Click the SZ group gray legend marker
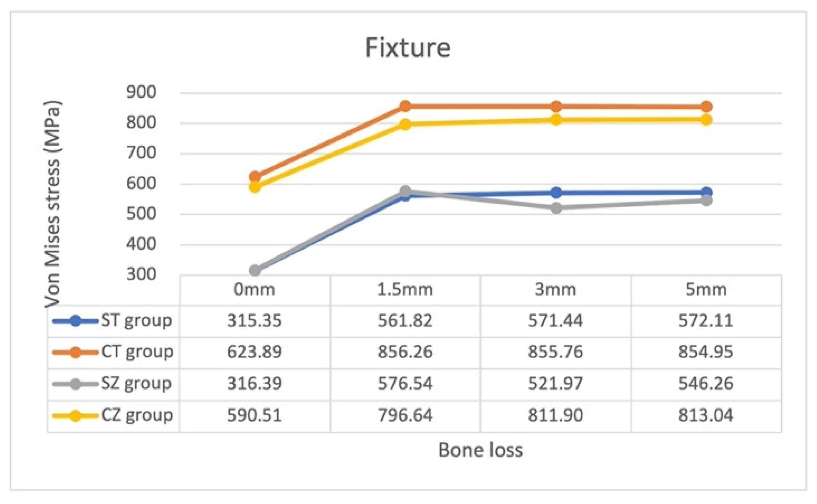This screenshot has height=504, width=817. click(x=76, y=384)
